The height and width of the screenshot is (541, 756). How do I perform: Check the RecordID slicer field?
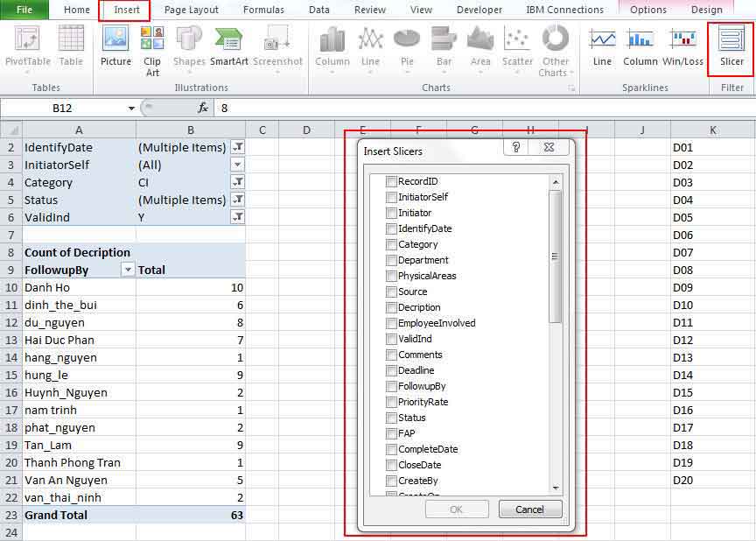(x=391, y=182)
